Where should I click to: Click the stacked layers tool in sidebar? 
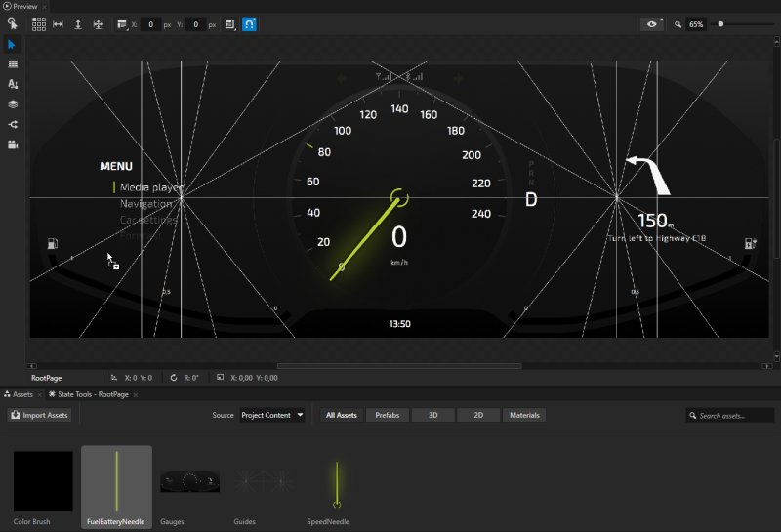(x=13, y=104)
